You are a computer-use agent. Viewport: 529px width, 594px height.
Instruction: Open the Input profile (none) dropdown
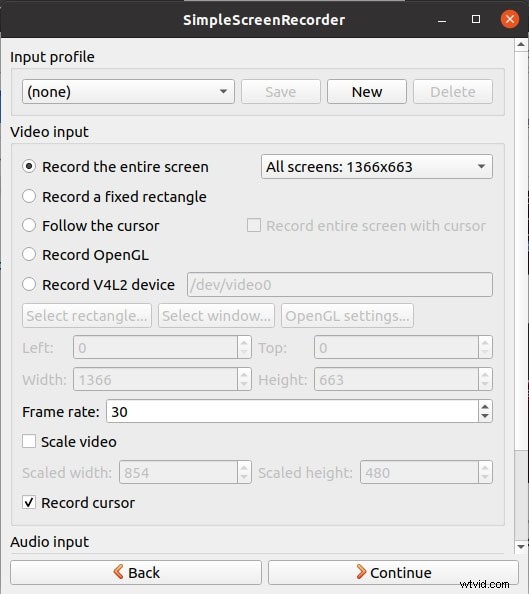click(128, 92)
